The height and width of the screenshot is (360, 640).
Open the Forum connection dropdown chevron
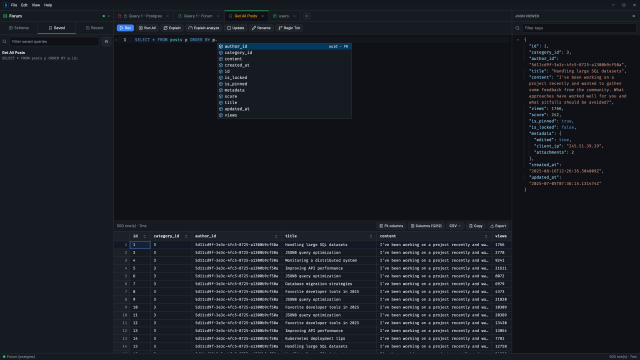coord(109,16)
